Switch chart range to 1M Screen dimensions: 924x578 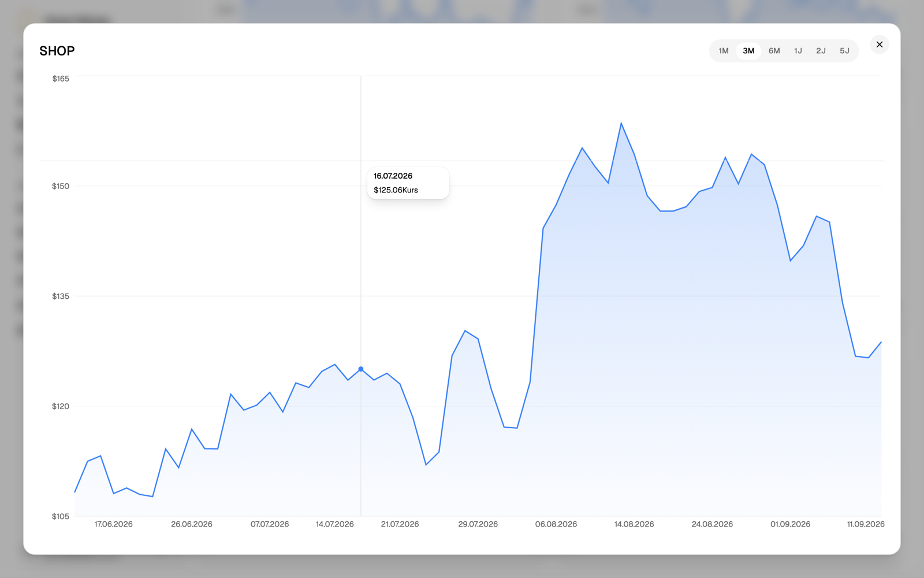point(724,51)
